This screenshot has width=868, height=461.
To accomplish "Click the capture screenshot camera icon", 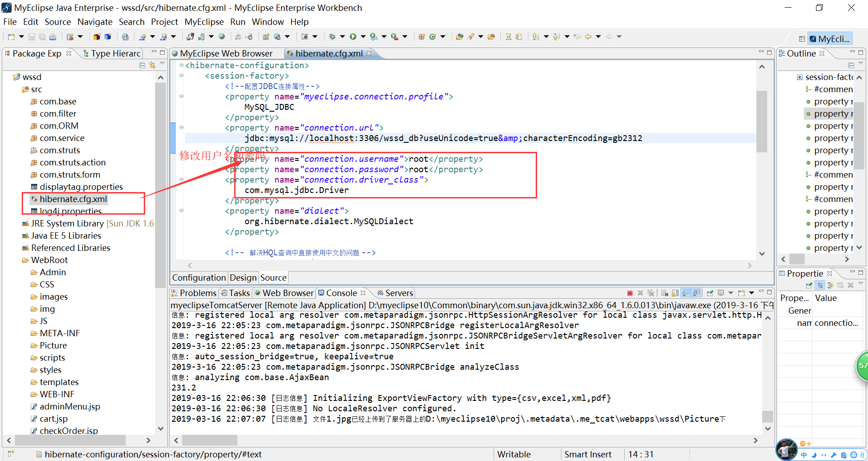I will pos(305,37).
